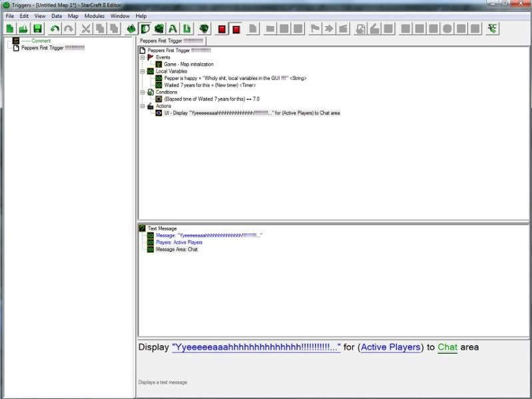Image resolution: width=532 pixels, height=399 pixels.
Task: Click the New document toolbar icon
Action: tap(9, 29)
